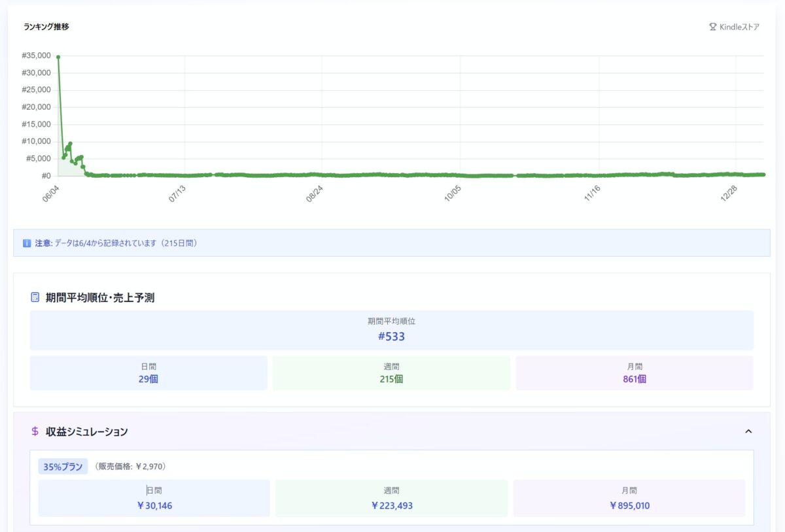This screenshot has height=532, width=785.
Task: Click the 月間 861個 sales card
Action: point(634,373)
